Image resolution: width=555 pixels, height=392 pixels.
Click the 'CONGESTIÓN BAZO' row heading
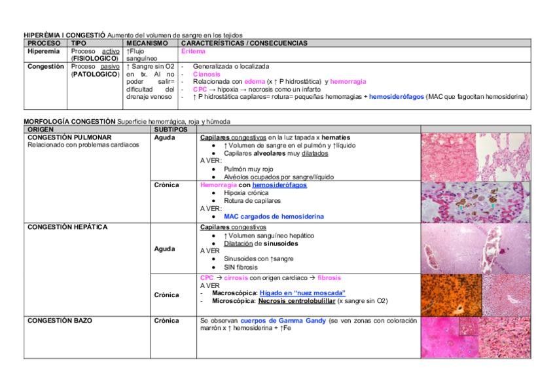coord(60,321)
